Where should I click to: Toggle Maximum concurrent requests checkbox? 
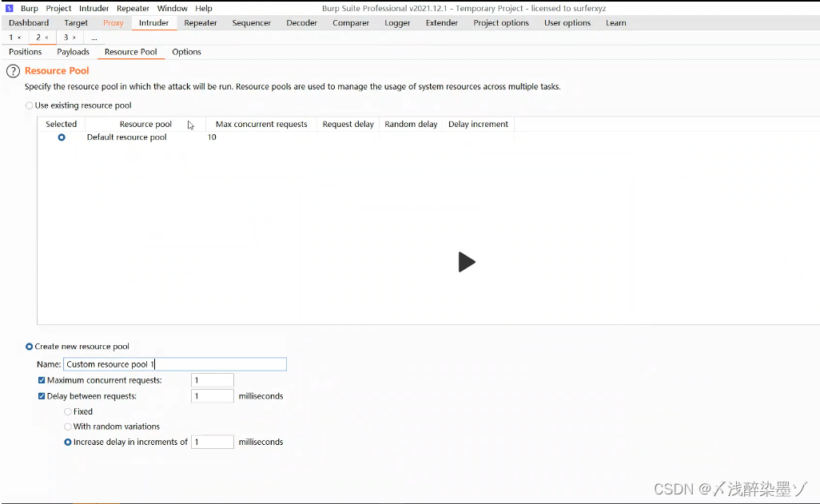pyautogui.click(x=42, y=380)
